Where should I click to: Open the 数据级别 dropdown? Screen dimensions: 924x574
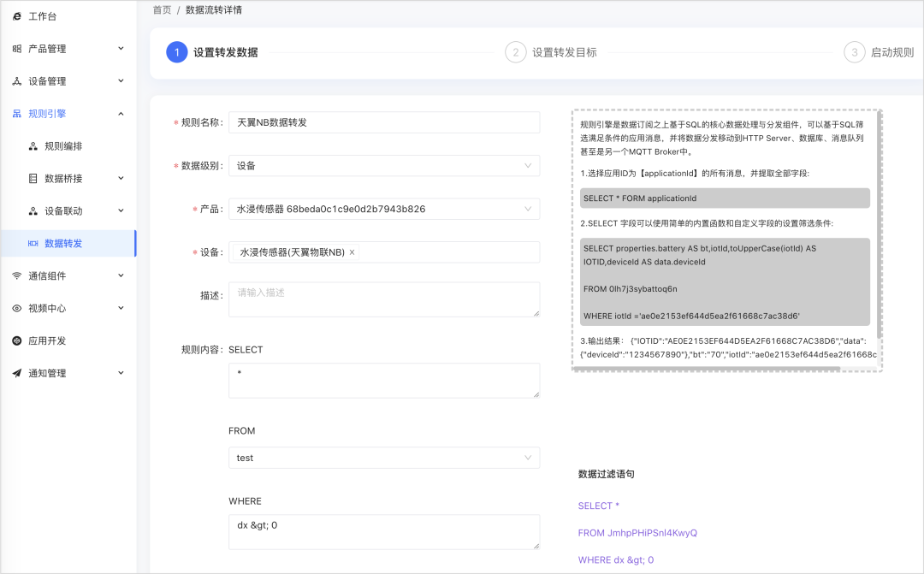(x=384, y=166)
